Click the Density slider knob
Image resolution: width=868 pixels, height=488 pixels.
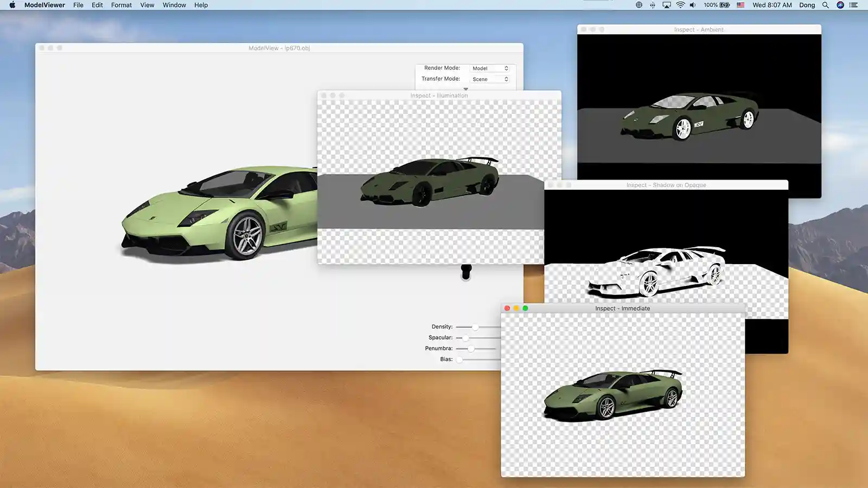coord(475,327)
